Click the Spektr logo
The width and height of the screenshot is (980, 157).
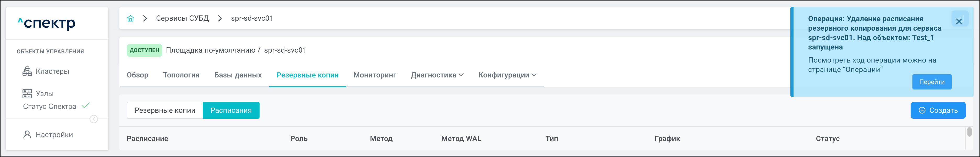(x=46, y=23)
